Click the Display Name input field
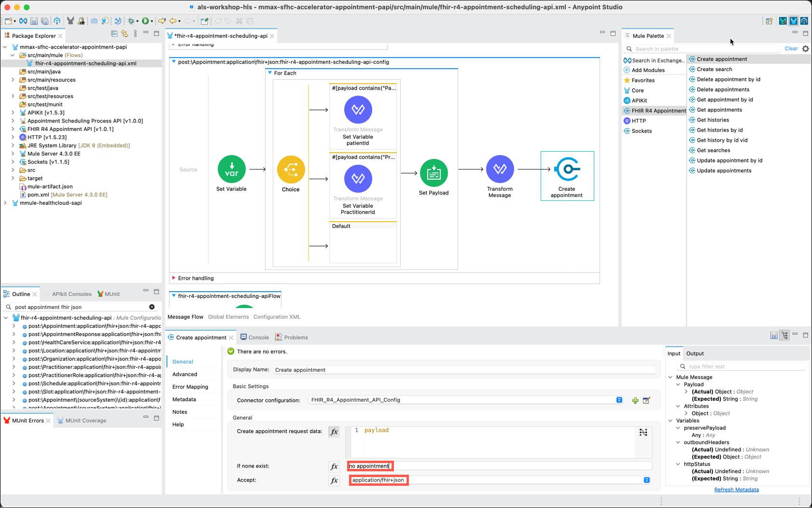 (464, 370)
